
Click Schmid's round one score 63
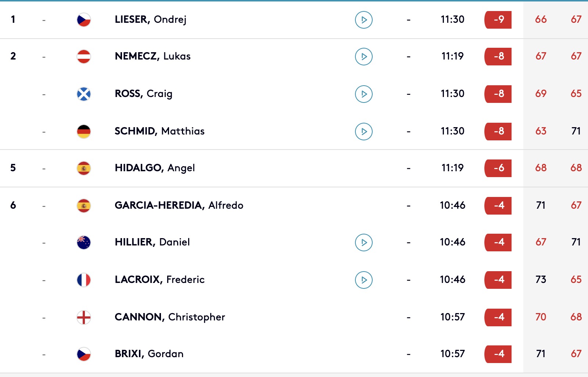point(541,131)
